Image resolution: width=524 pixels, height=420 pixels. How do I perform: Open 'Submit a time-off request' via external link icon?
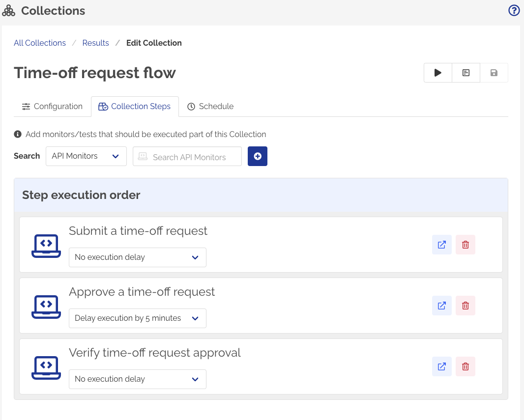(441, 244)
